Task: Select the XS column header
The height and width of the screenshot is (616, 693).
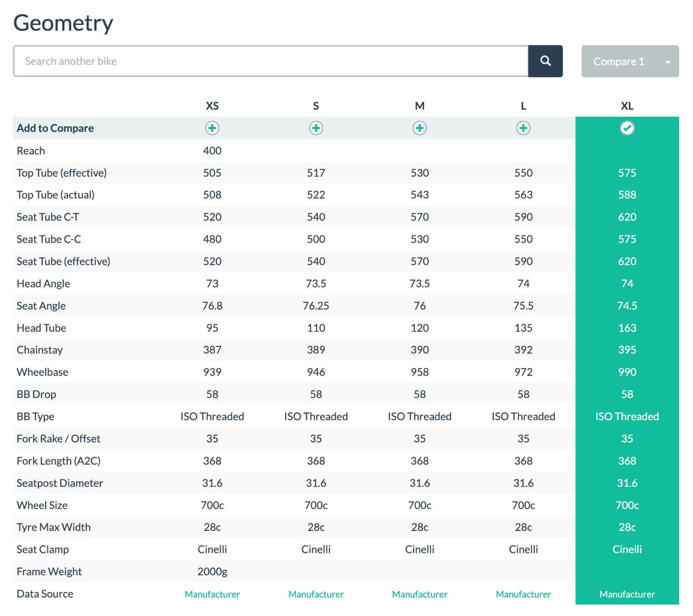Action: (x=212, y=106)
